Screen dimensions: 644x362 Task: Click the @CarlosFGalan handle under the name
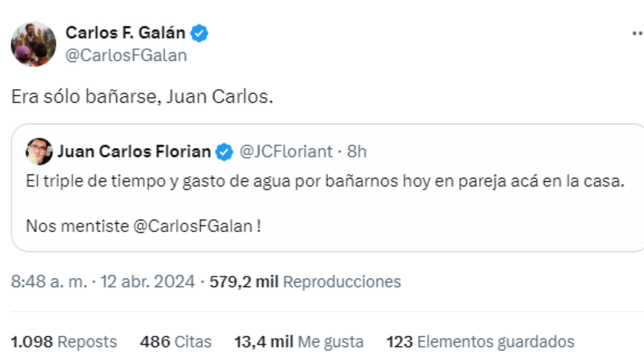click(x=126, y=55)
